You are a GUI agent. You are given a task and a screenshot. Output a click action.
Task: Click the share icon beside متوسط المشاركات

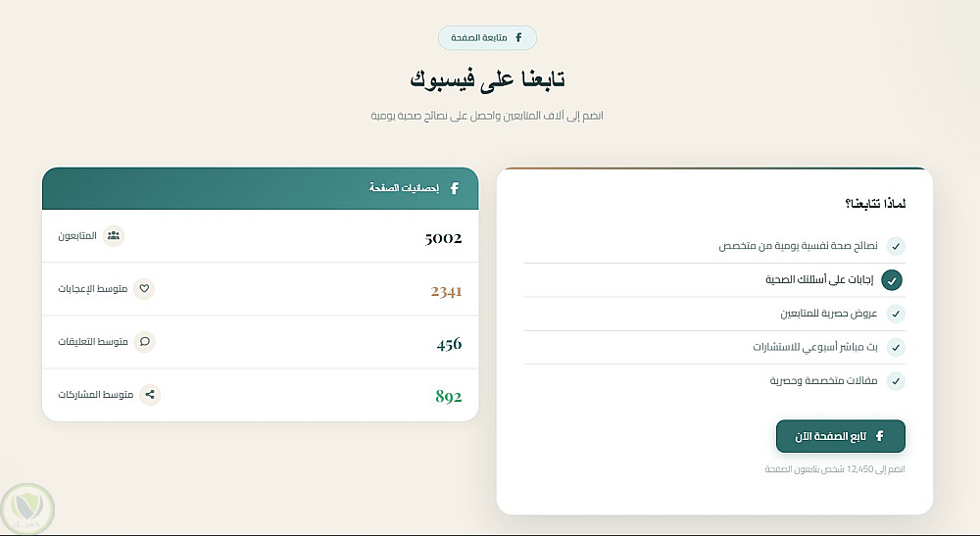150,395
